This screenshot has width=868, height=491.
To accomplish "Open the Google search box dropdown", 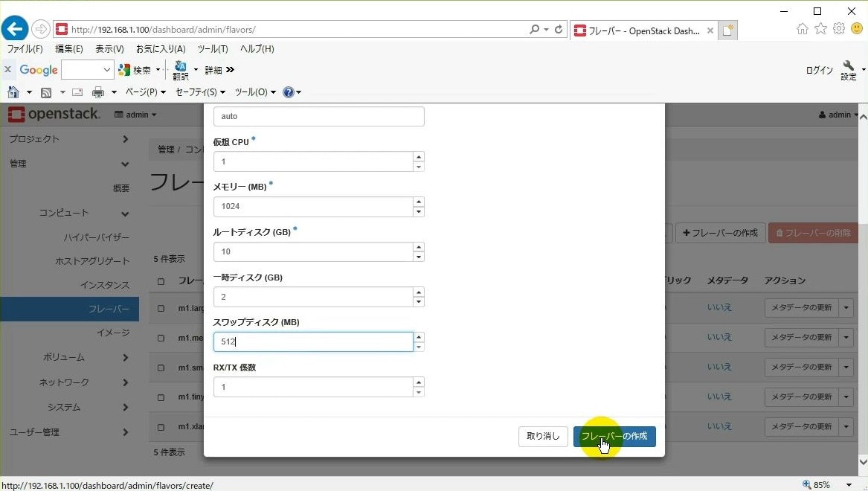I will click(x=107, y=70).
